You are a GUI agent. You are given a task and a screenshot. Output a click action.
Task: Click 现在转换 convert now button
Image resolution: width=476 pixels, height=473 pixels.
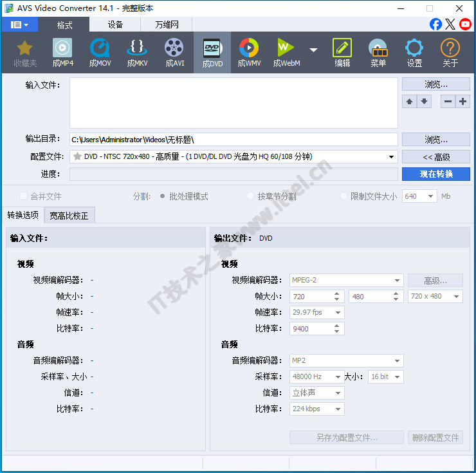pyautogui.click(x=436, y=174)
